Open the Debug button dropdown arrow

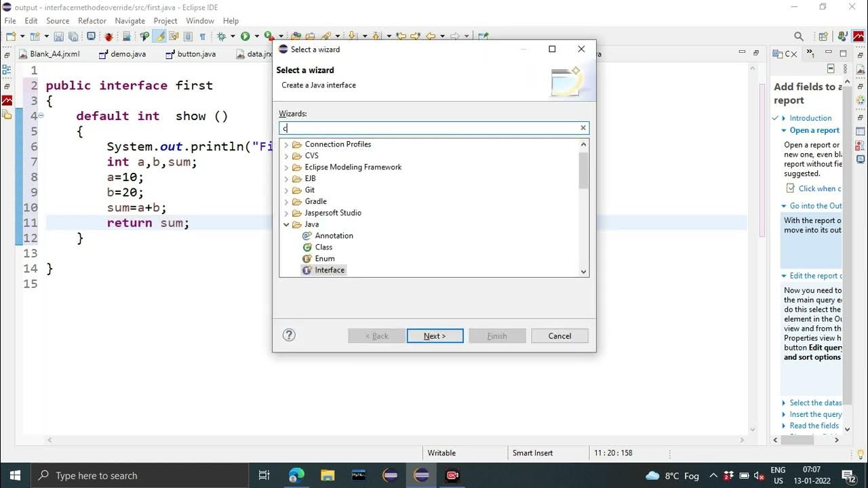233,36
